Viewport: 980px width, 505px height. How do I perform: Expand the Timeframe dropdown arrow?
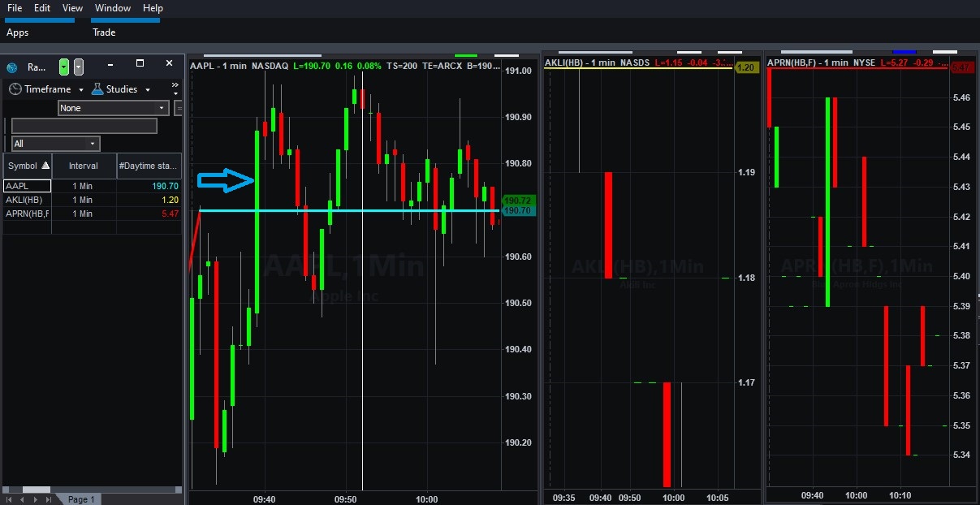coord(81,90)
